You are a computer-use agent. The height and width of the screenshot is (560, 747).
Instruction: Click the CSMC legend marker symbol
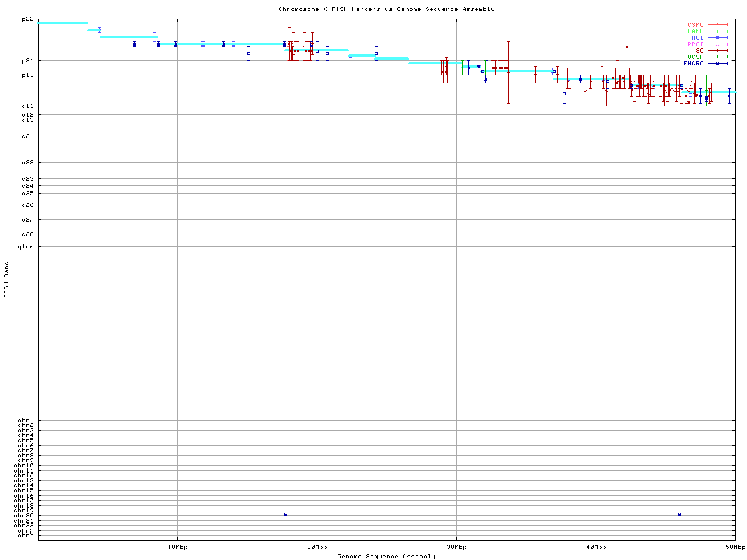coord(717,25)
